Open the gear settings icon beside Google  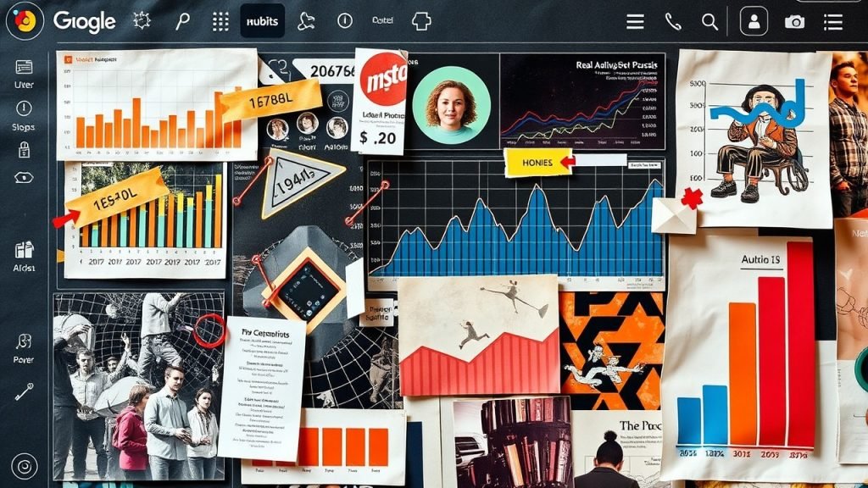pyautogui.click(x=142, y=21)
